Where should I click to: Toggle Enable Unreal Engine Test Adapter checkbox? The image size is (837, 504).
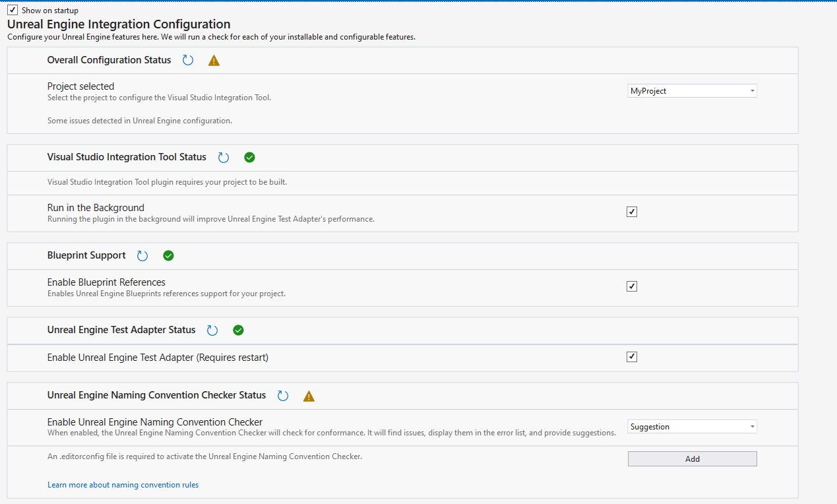(632, 357)
